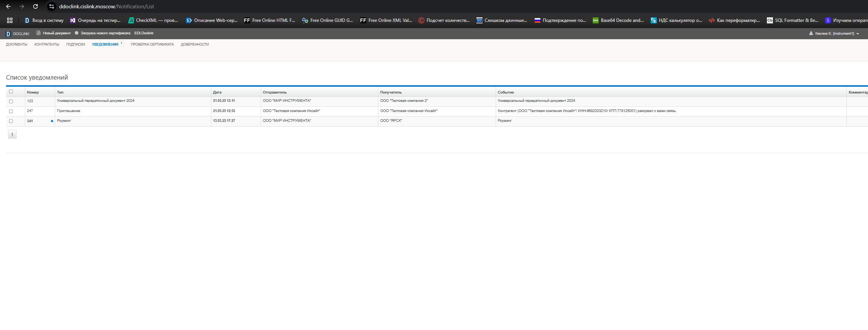Go to the УВЕДОМЛЕНИЯ tab
Image resolution: width=868 pixels, height=330 pixels.
105,45
